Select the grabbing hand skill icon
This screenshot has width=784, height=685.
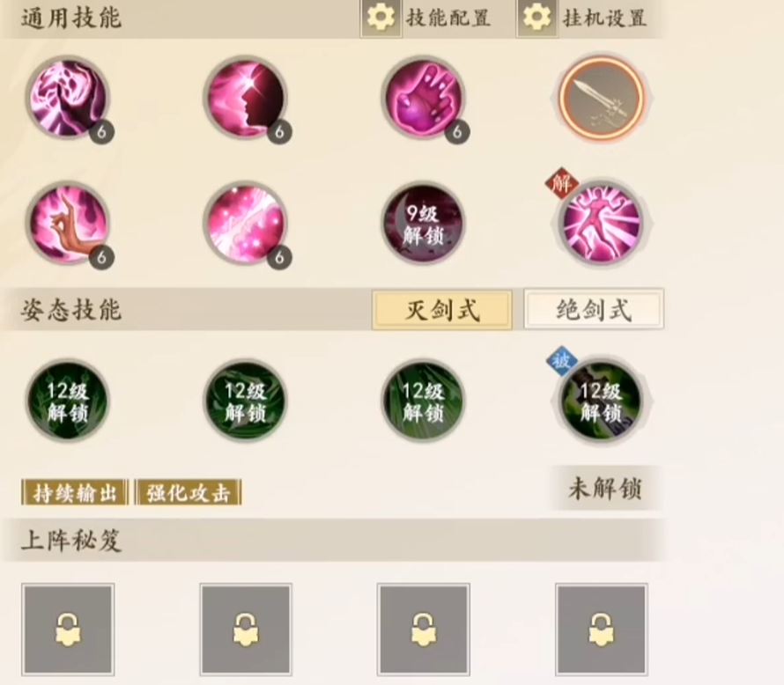[423, 99]
